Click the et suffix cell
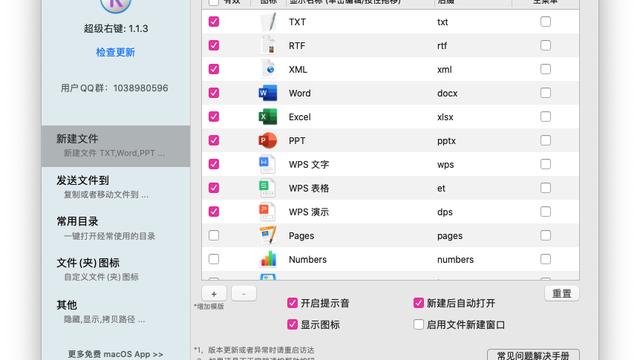The image size is (640, 360). (441, 188)
